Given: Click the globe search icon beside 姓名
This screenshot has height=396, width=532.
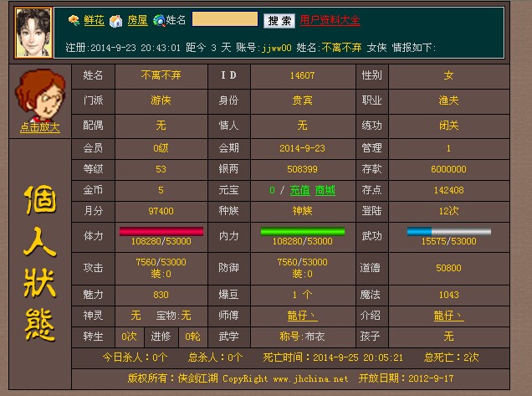Looking at the screenshot, I should point(158,20).
